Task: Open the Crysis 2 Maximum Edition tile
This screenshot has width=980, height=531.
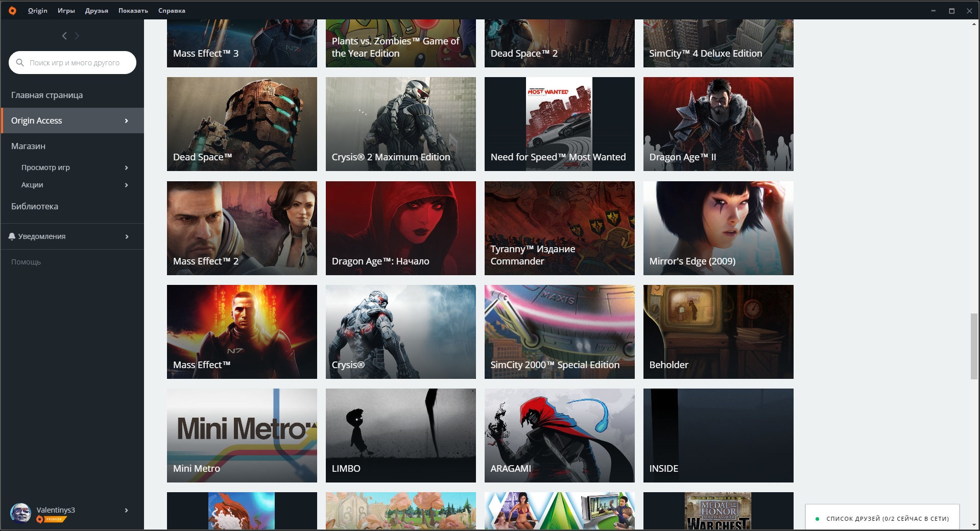Action: point(401,124)
